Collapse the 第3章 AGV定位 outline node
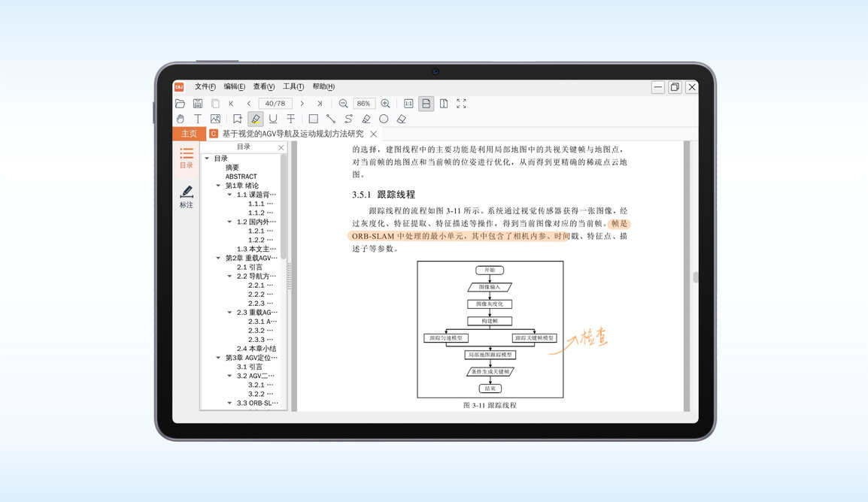Screen dimensions: 868x502 pos(217,357)
